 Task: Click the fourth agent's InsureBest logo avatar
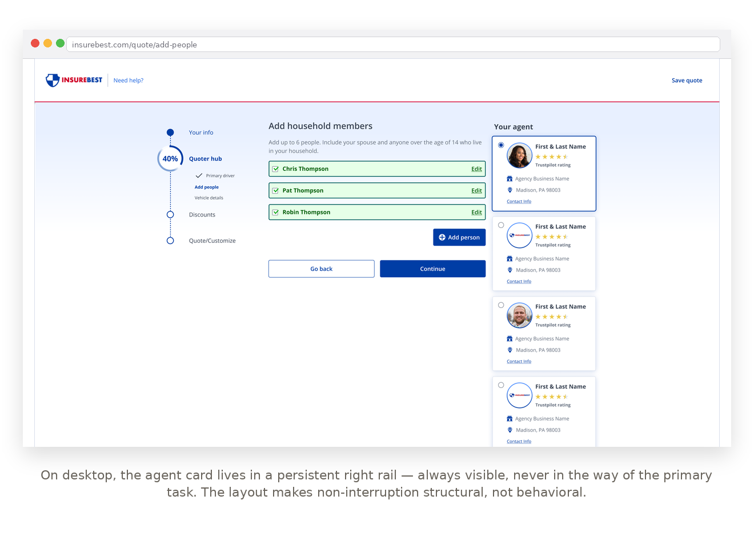pos(520,395)
